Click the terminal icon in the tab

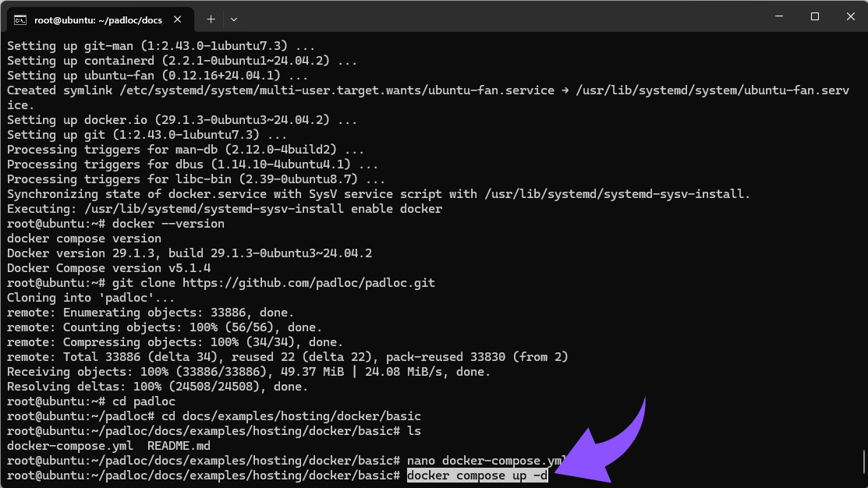click(x=20, y=20)
